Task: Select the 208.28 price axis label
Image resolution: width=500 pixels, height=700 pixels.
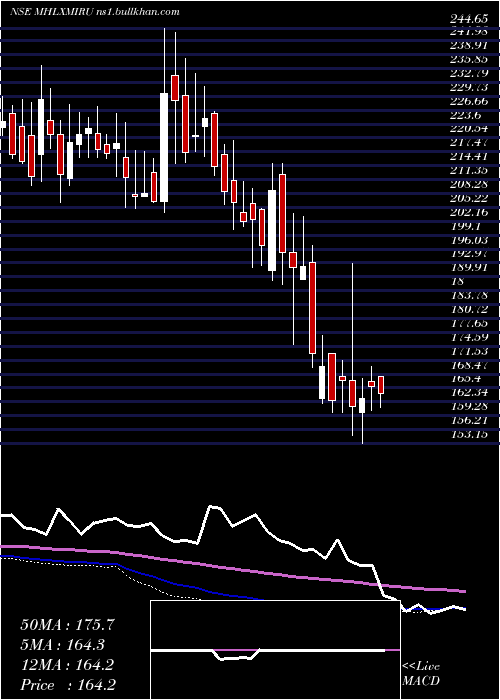Action: (x=469, y=184)
